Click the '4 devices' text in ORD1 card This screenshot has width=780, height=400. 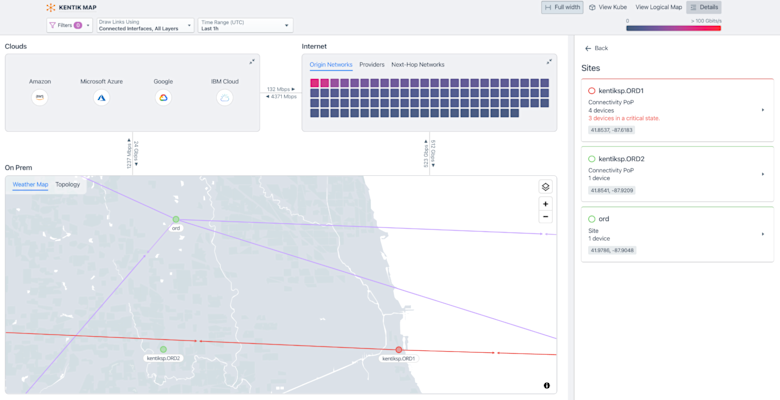pos(601,110)
